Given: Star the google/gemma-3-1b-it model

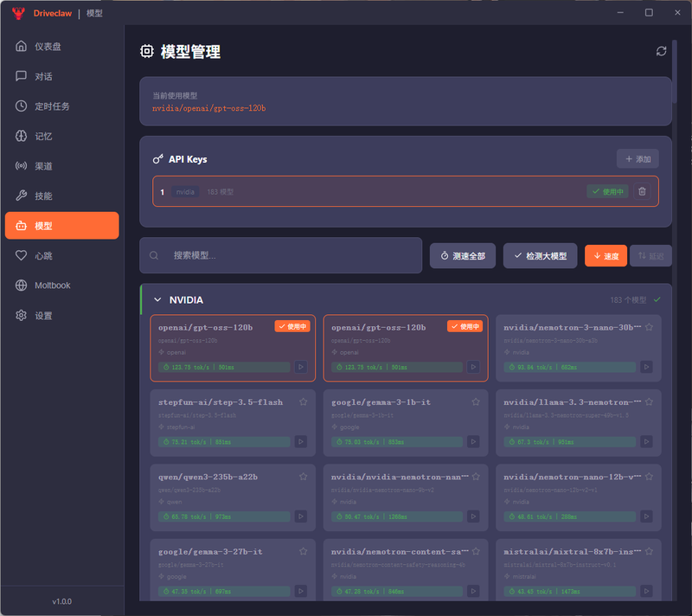Looking at the screenshot, I should coord(476,402).
